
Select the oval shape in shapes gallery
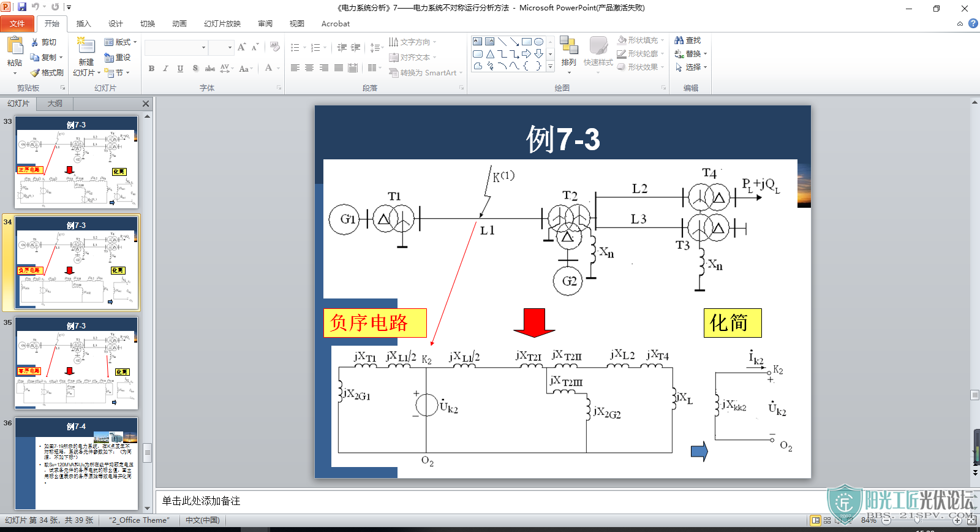pyautogui.click(x=538, y=42)
